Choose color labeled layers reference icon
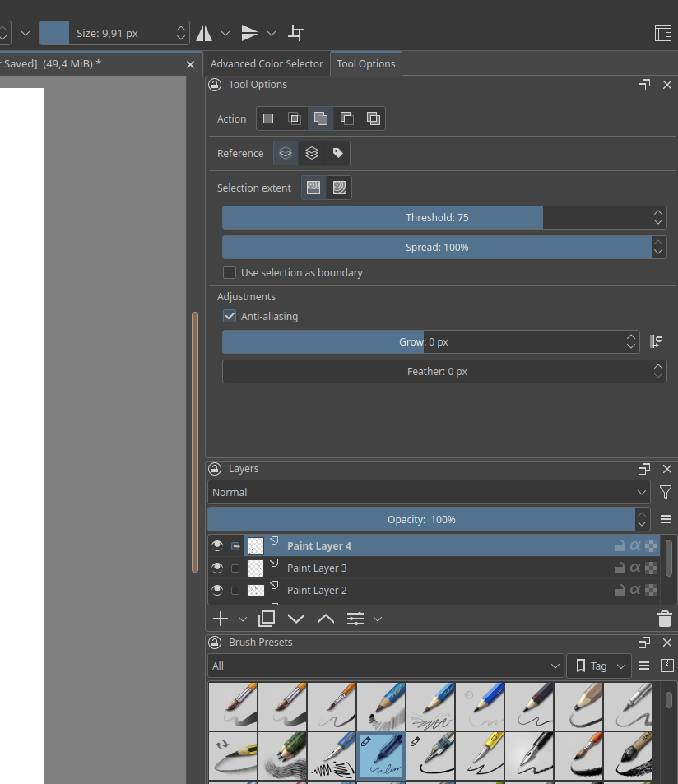The height and width of the screenshot is (784, 678). coord(337,153)
